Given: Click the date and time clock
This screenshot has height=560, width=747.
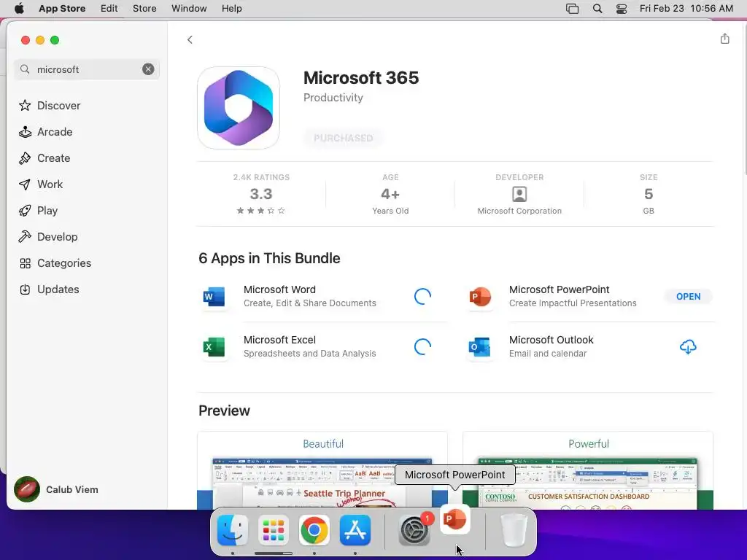Looking at the screenshot, I should (686, 9).
